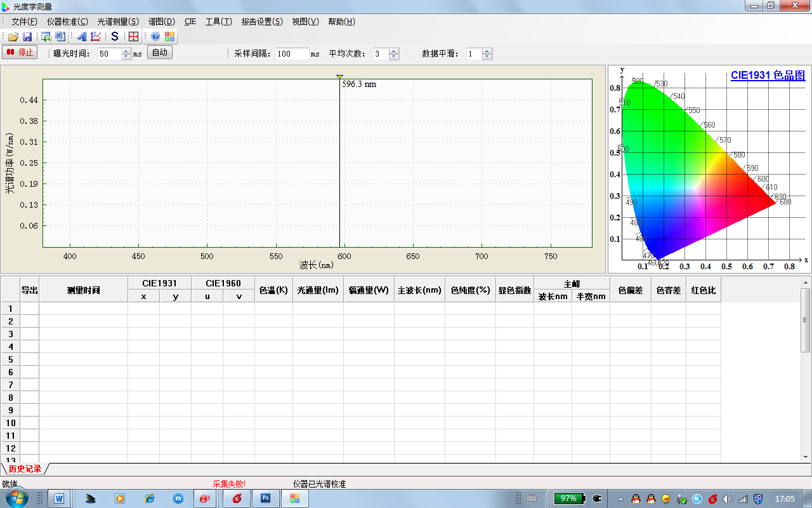Click the four colored squares toolbar icon
Screen dimensions: 812x508
point(170,37)
